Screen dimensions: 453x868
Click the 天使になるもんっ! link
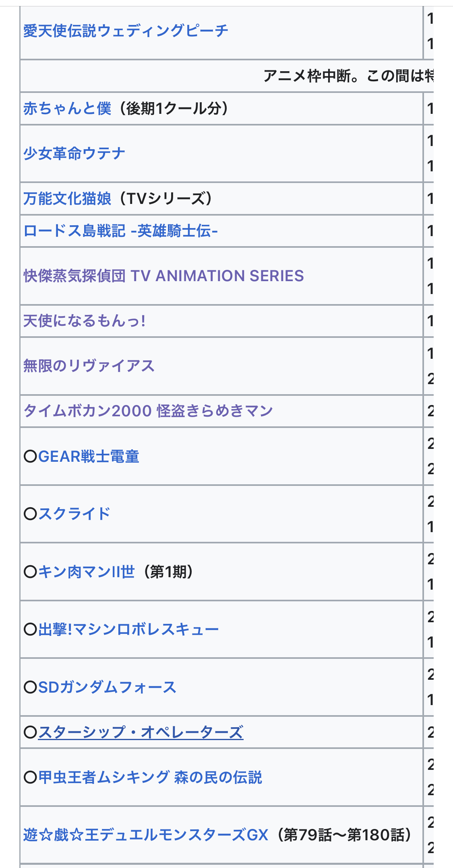(x=85, y=321)
